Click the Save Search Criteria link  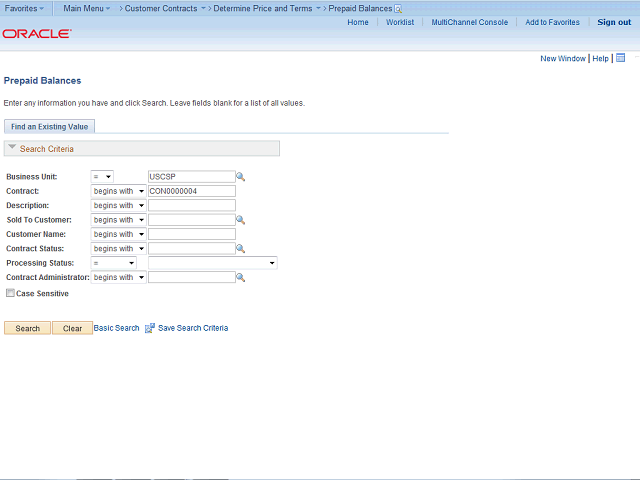point(193,328)
